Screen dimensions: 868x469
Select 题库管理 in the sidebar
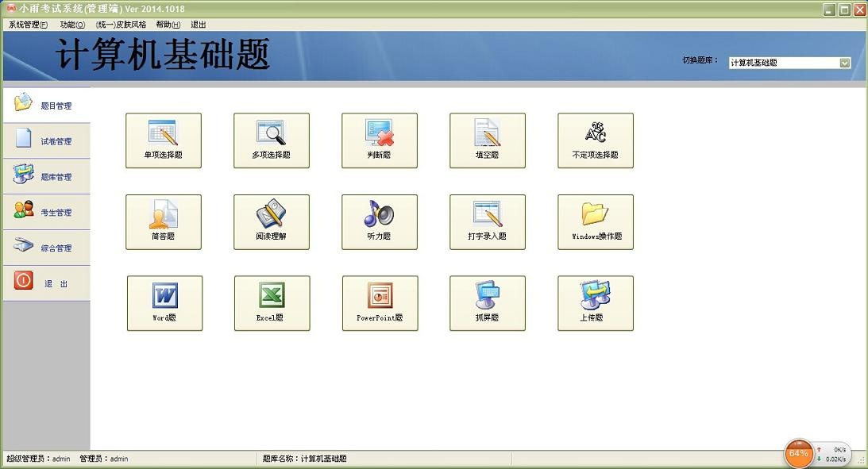(x=47, y=176)
